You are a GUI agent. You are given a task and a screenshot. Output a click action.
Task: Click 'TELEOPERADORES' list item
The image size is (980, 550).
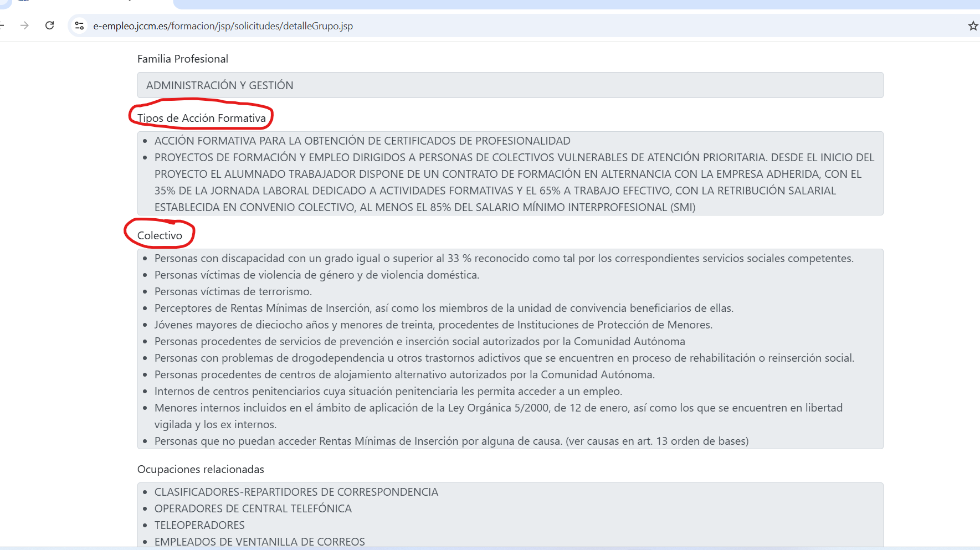tap(199, 525)
